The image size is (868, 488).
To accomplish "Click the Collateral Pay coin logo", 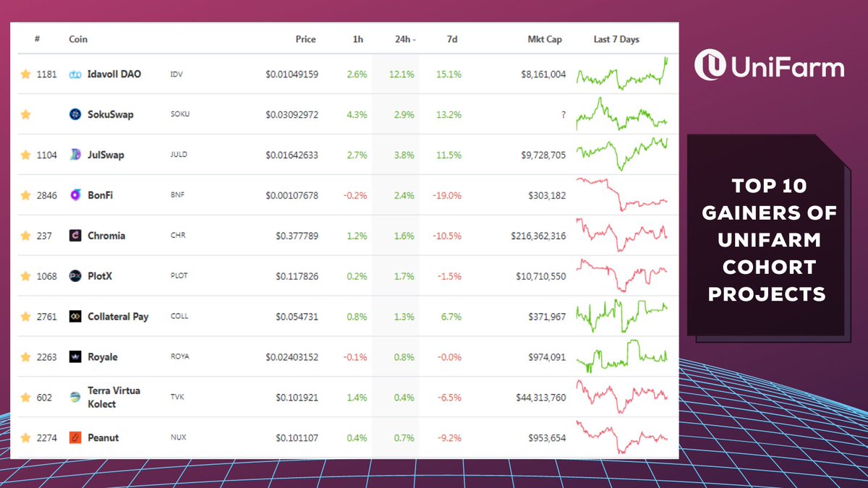I will coord(75,317).
